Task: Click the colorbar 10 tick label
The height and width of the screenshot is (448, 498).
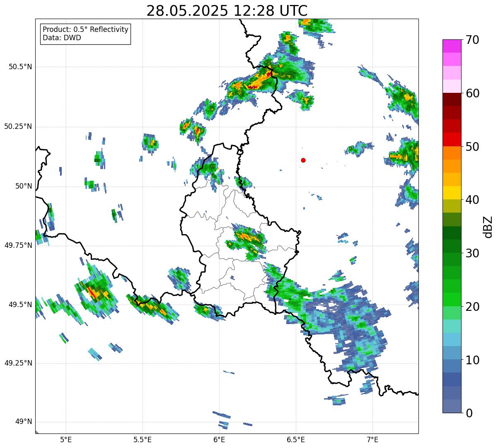Action: [472, 360]
